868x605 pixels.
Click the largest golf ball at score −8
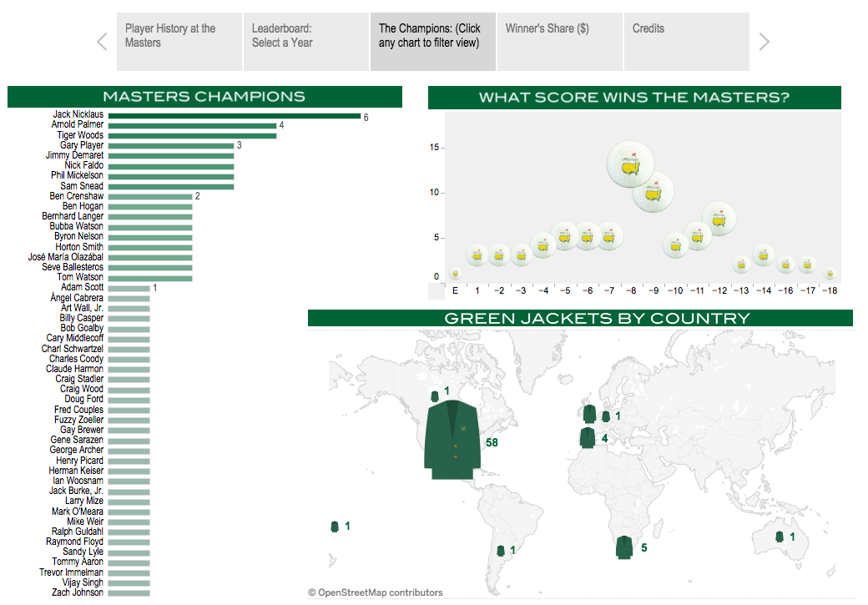(630, 164)
